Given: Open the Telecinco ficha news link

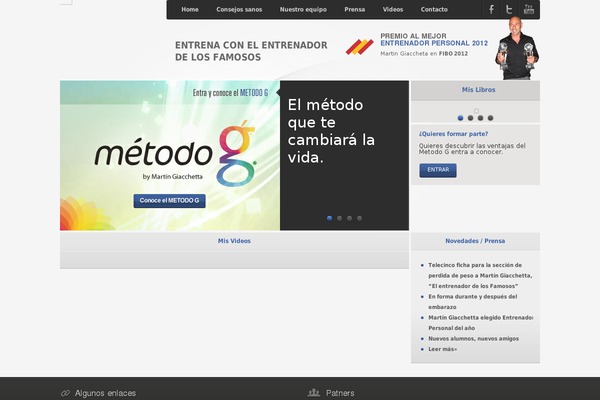Looking at the screenshot, I should 480,276.
